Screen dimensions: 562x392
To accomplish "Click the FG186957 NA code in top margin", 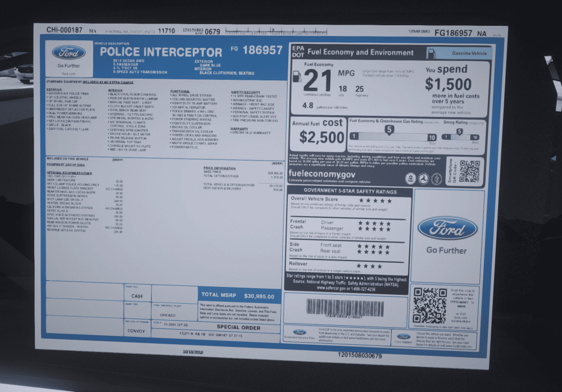I will [460, 33].
